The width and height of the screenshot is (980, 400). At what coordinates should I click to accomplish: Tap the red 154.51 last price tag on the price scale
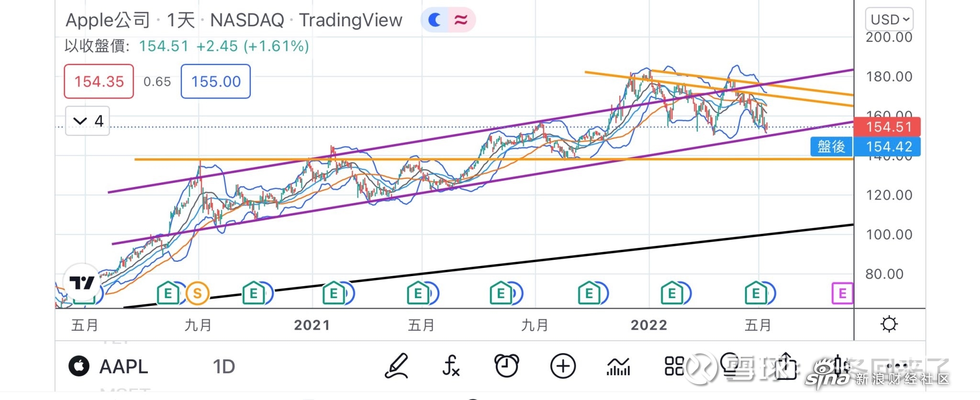tap(887, 127)
